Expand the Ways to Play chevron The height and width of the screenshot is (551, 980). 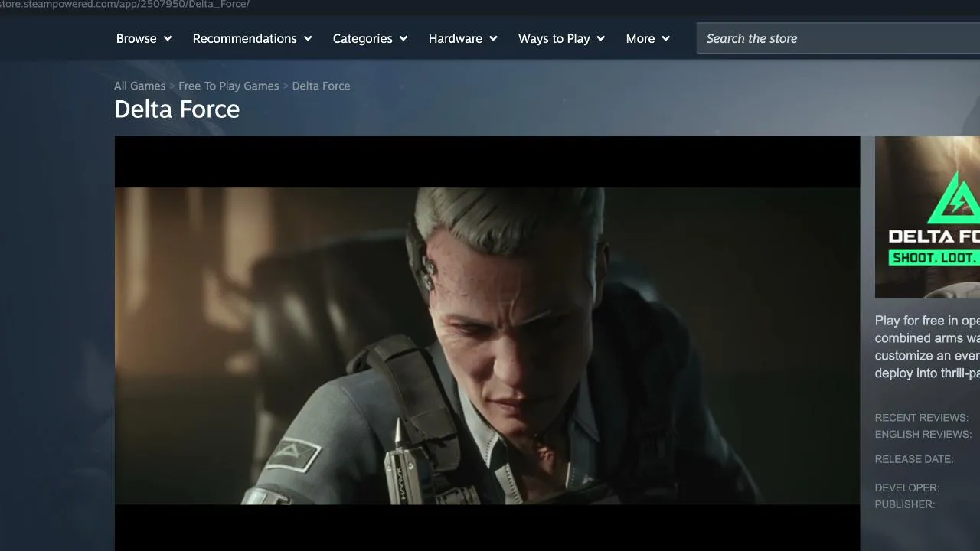(601, 39)
